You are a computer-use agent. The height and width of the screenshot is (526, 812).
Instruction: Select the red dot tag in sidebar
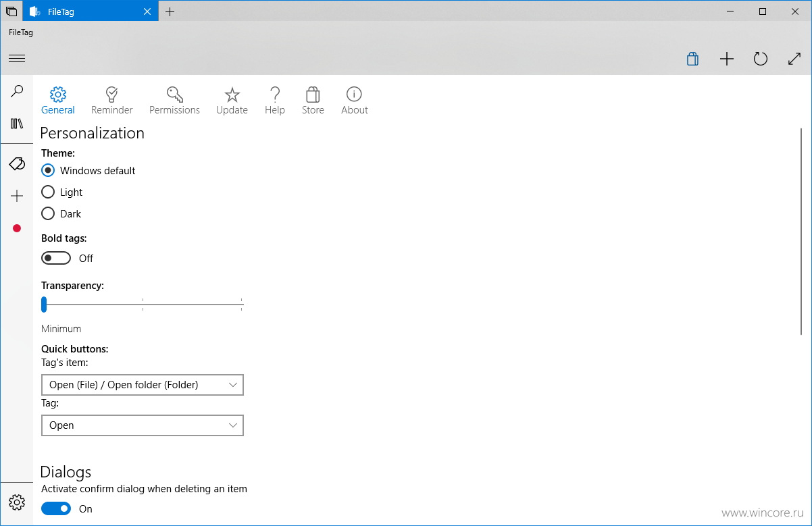(x=17, y=228)
